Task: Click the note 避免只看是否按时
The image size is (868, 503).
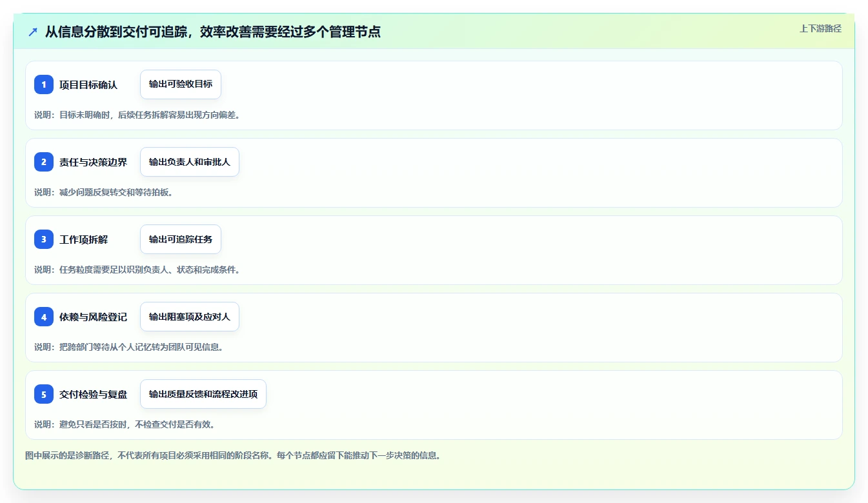Action: [93, 424]
